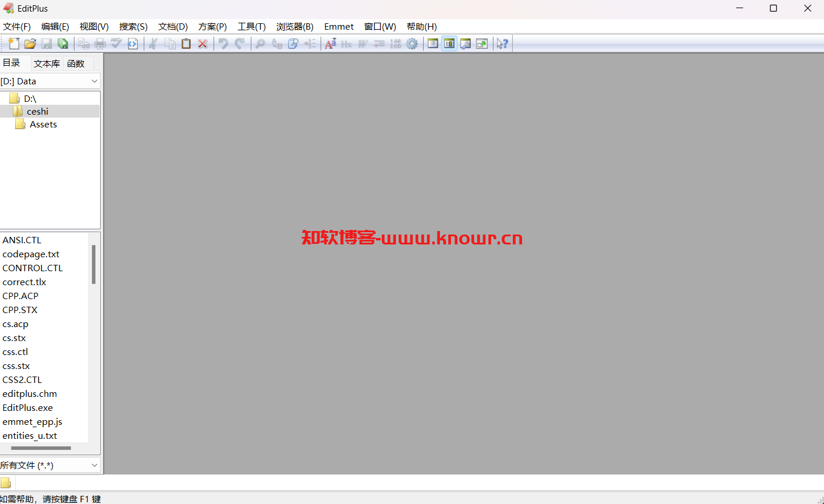This screenshot has width=824, height=504.
Task: Switch to the 目录 tab
Action: [12, 63]
